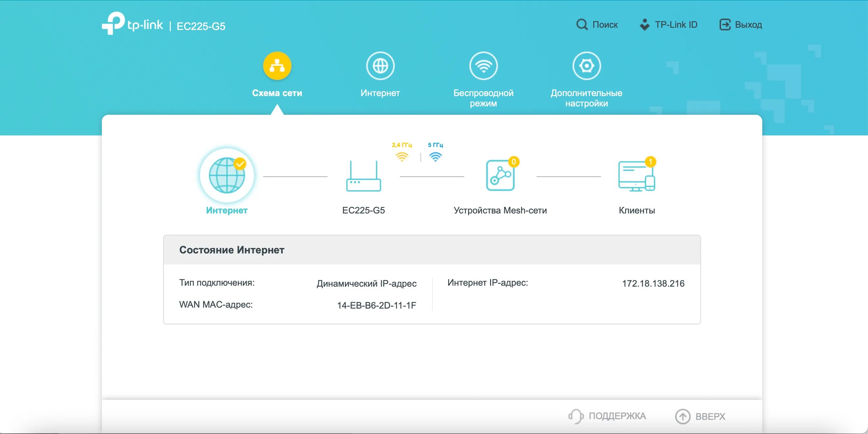Viewport: 868px width, 434px height.
Task: Switch to the Схема сети tab
Action: (277, 93)
